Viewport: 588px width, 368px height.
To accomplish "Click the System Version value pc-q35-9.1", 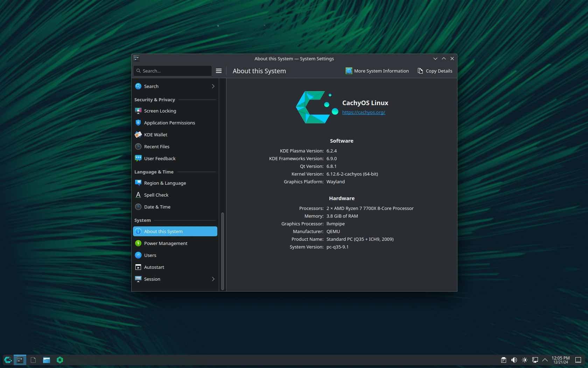I will pyautogui.click(x=337, y=247).
